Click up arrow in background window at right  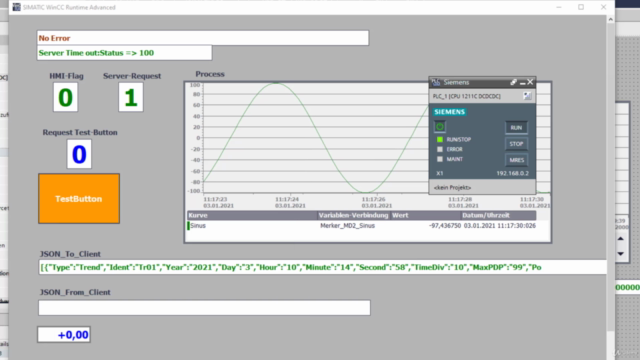[620, 238]
